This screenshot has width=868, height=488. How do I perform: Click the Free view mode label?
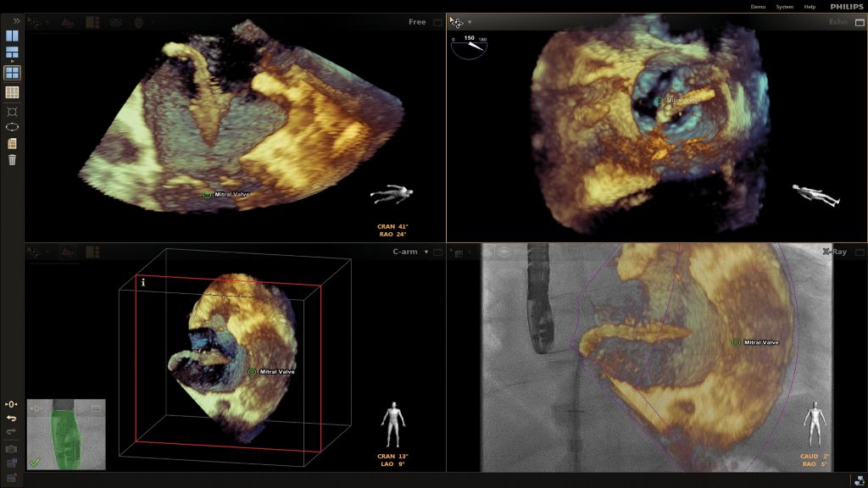pos(417,22)
